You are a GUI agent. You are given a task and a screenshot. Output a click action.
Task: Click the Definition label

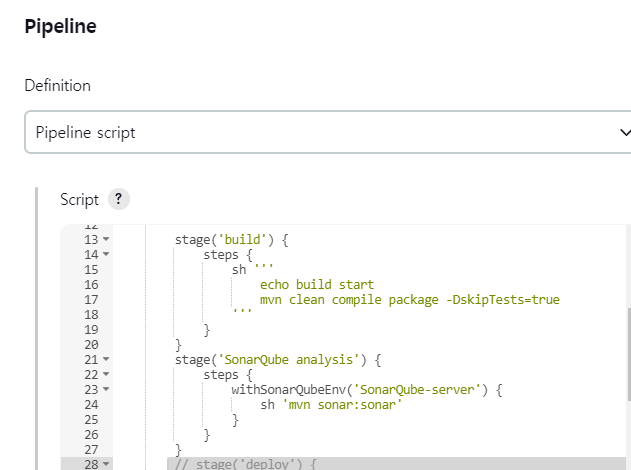(58, 86)
